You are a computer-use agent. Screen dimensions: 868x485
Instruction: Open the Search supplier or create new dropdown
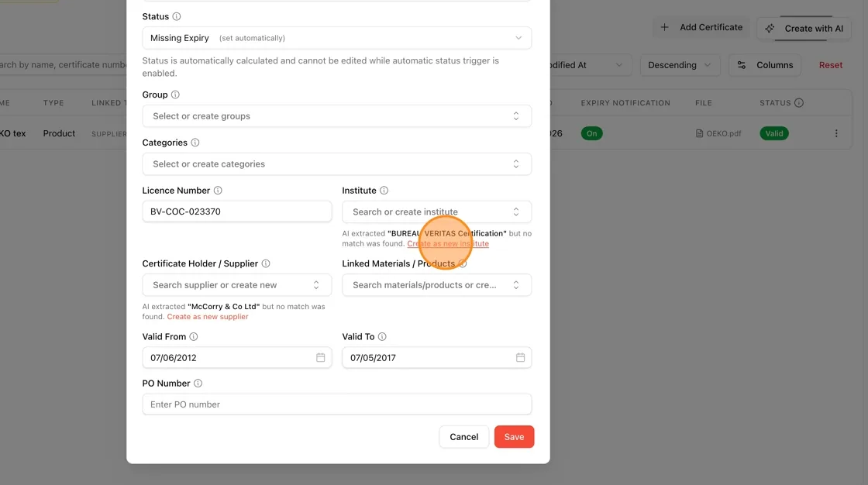(237, 285)
